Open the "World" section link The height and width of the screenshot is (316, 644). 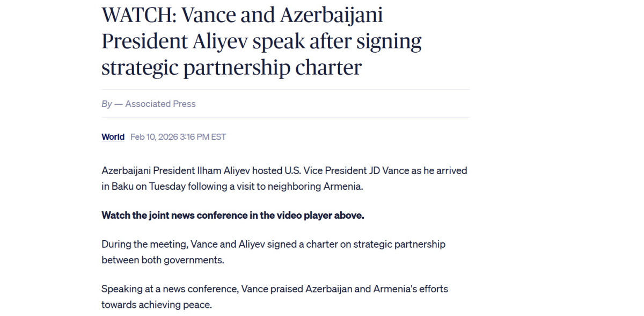click(113, 137)
